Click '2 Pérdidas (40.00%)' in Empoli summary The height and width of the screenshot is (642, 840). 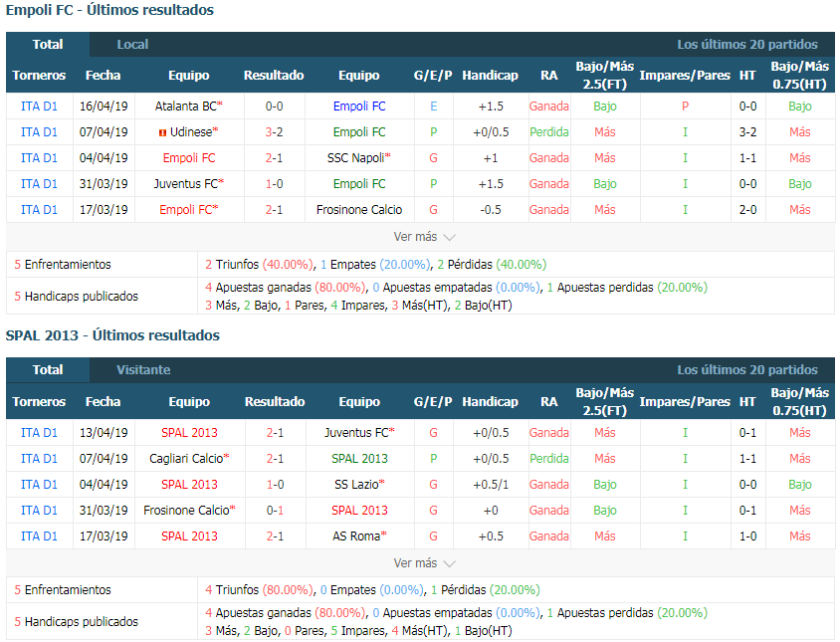point(492,264)
